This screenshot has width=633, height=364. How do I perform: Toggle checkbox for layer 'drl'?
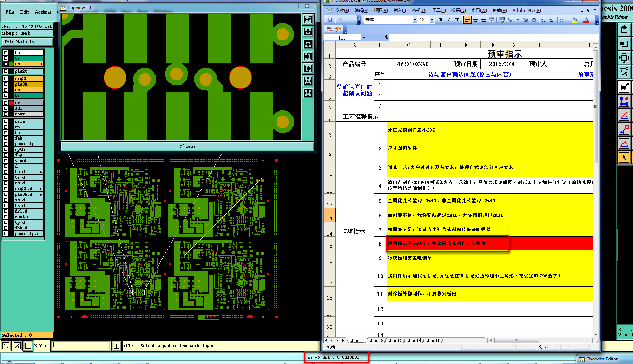pyautogui.click(x=6, y=103)
